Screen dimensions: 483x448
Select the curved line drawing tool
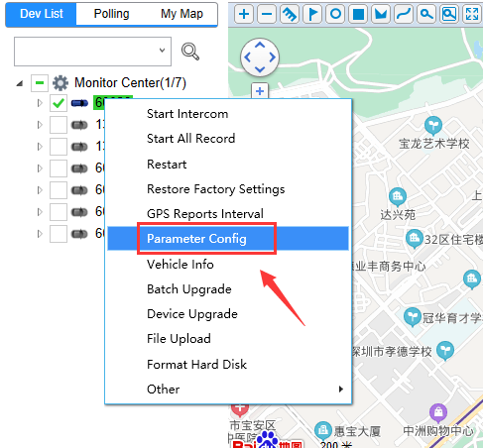point(404,14)
